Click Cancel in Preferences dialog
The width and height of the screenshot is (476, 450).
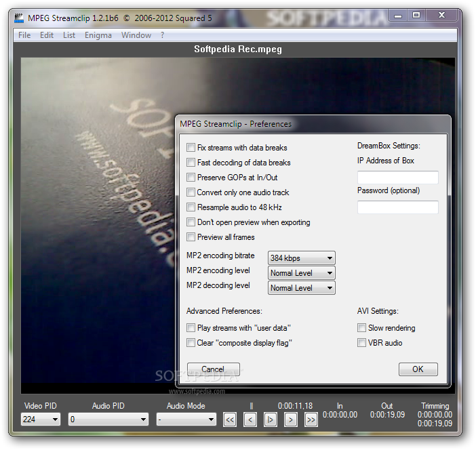coord(213,369)
